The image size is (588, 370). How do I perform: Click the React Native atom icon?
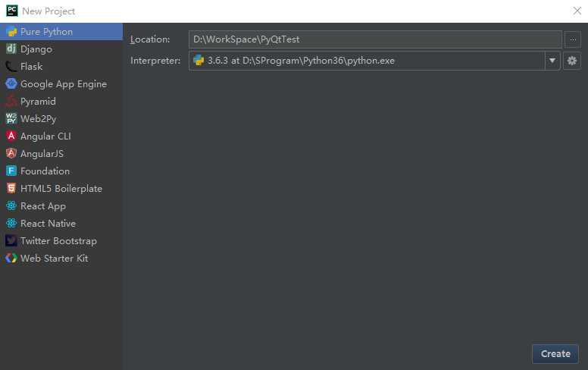11,223
